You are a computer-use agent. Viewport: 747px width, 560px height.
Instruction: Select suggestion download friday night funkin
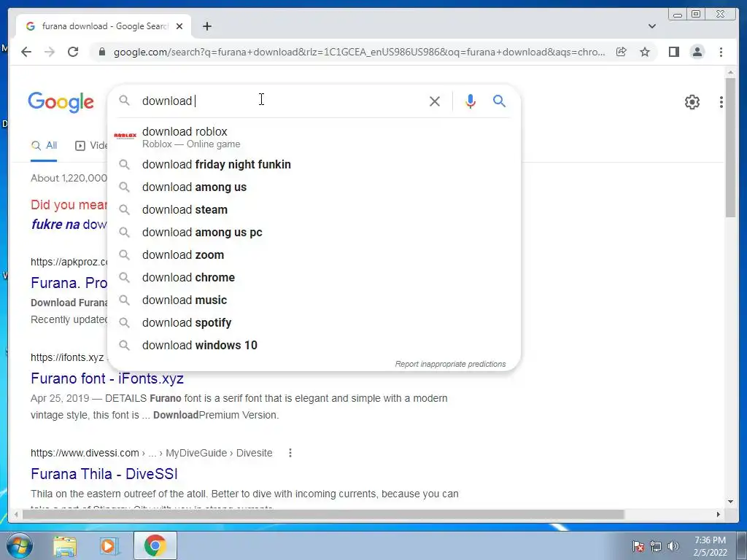[x=314, y=164]
